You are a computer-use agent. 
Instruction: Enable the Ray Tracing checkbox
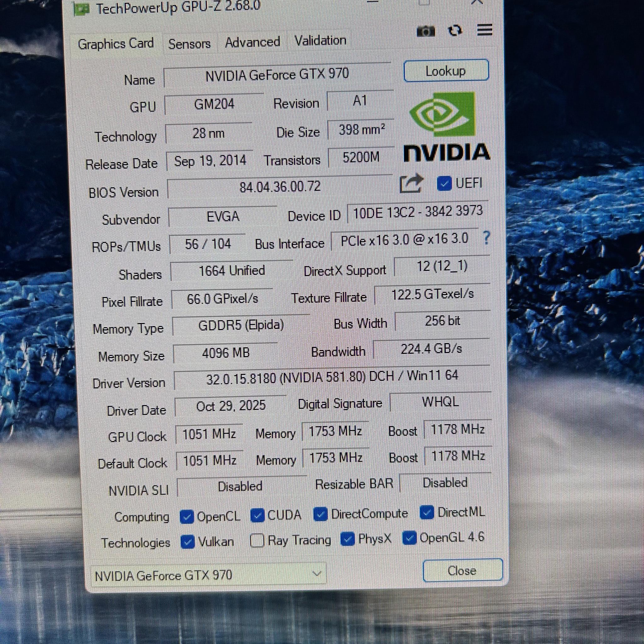click(257, 541)
